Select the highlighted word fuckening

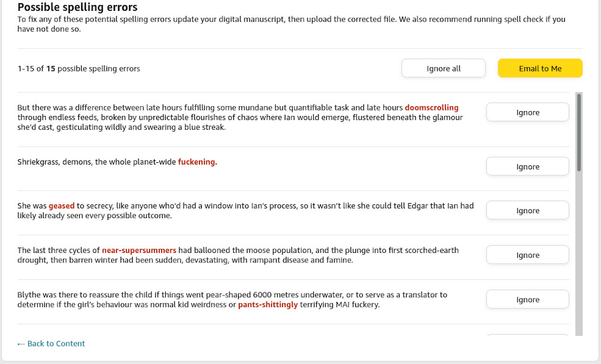point(197,162)
